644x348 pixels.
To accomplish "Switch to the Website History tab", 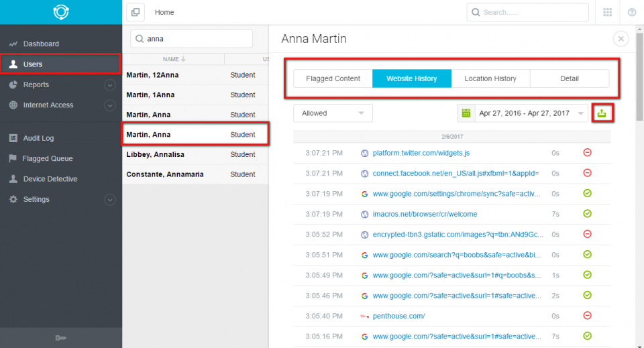I will click(412, 78).
